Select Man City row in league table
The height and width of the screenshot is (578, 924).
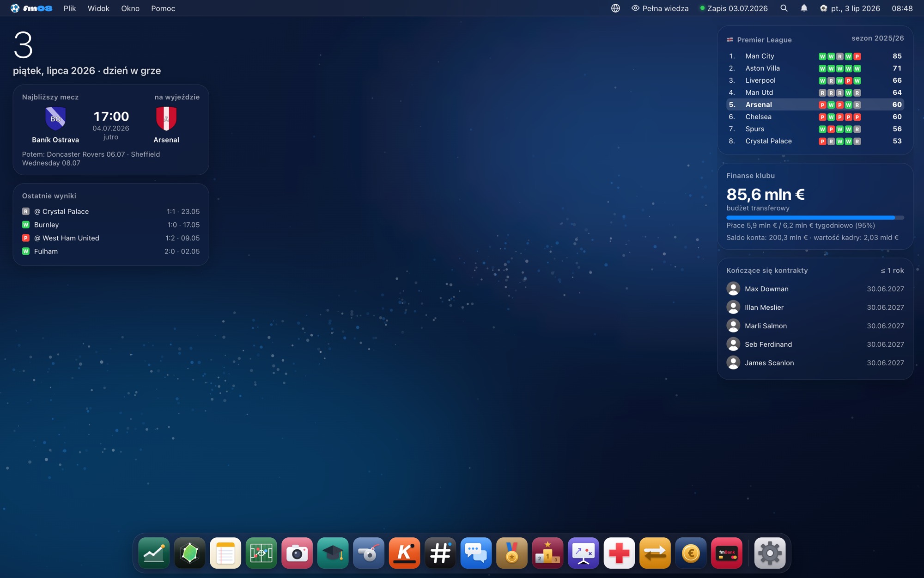pyautogui.click(x=815, y=56)
